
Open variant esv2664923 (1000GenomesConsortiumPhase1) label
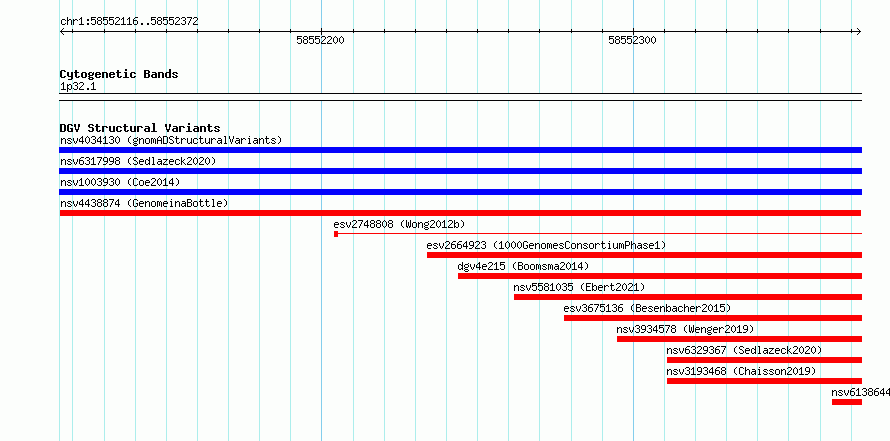tap(546, 245)
